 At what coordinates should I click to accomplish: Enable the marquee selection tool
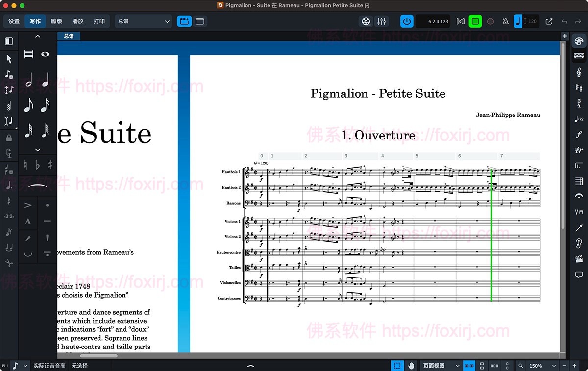396,365
